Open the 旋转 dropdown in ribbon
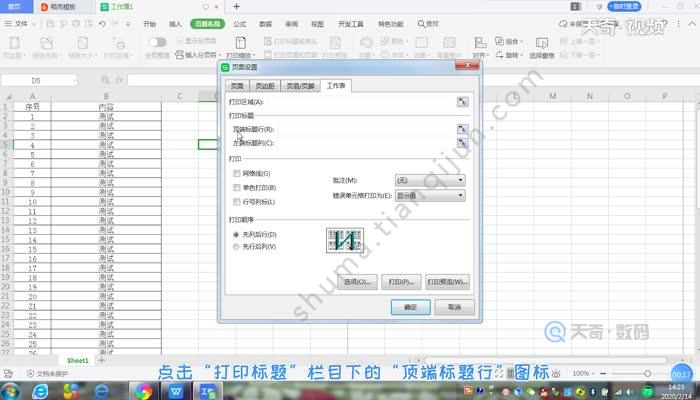The image size is (700, 400). pyautogui.click(x=509, y=55)
